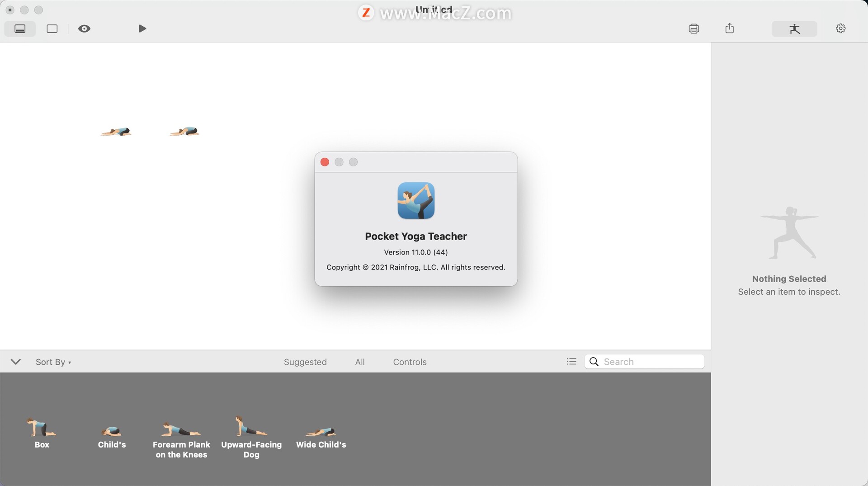The width and height of the screenshot is (868, 486).
Task: Switch to the single-pane layout view
Action: pyautogui.click(x=52, y=28)
